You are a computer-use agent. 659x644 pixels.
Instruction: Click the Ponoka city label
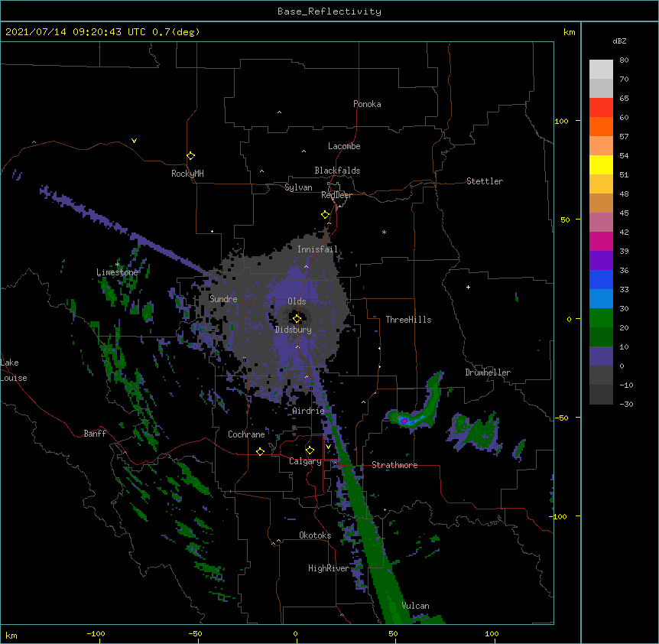pyautogui.click(x=367, y=104)
